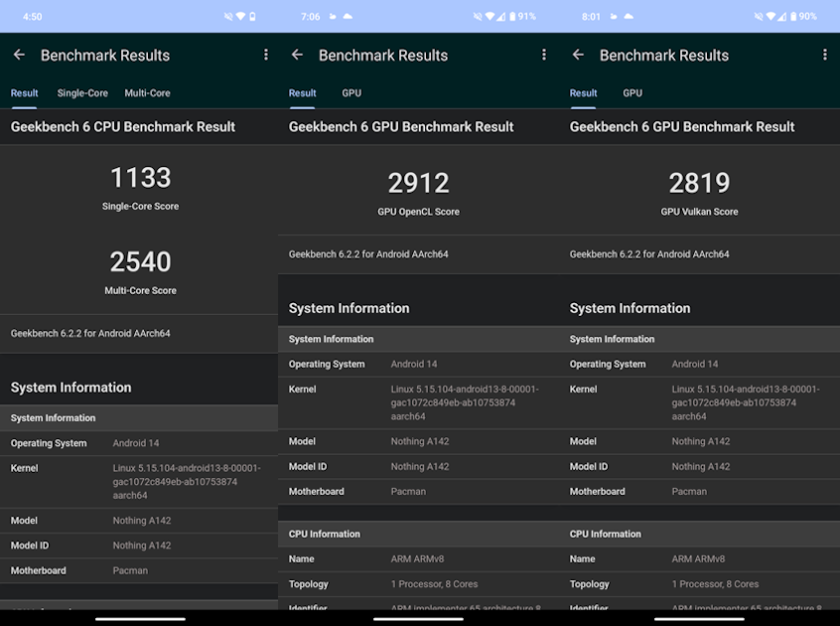
Task: Tap Kernel value in OpenCL screen
Action: [465, 402]
